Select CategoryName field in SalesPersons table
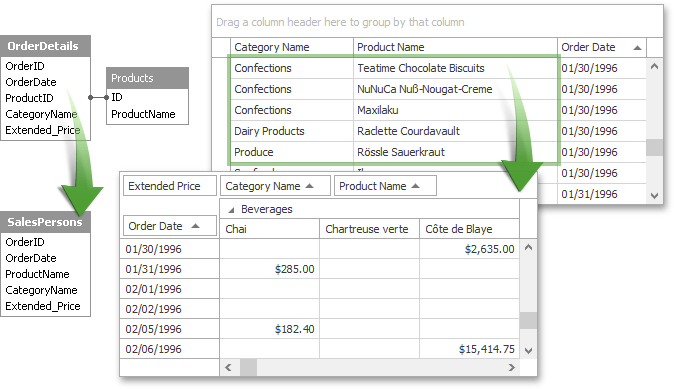Image resolution: width=674 pixels, height=389 pixels. (41, 290)
